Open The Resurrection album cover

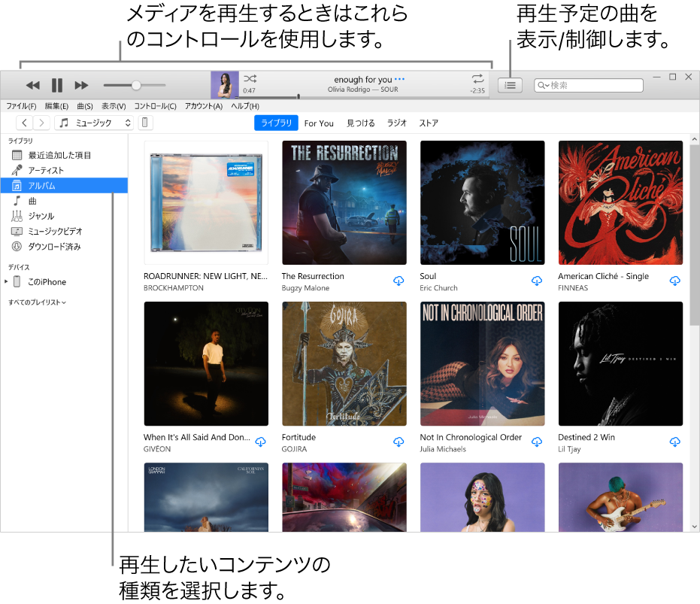pyautogui.click(x=344, y=203)
